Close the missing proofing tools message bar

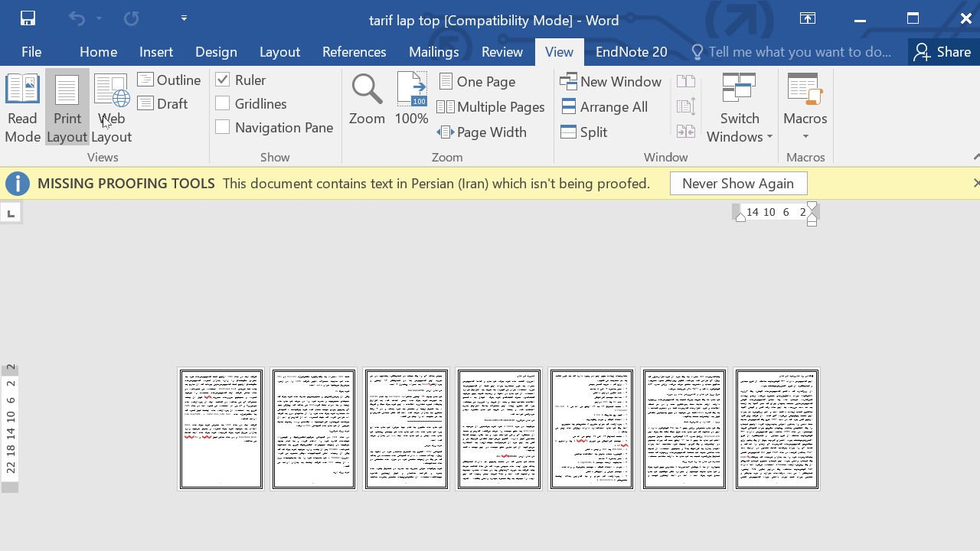click(975, 184)
